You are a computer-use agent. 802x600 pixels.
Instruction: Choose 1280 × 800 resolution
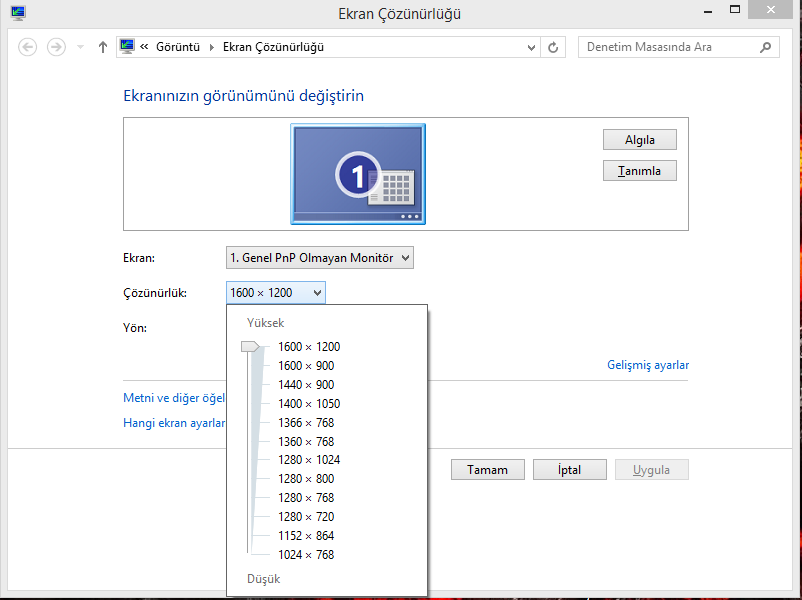pyautogui.click(x=306, y=479)
